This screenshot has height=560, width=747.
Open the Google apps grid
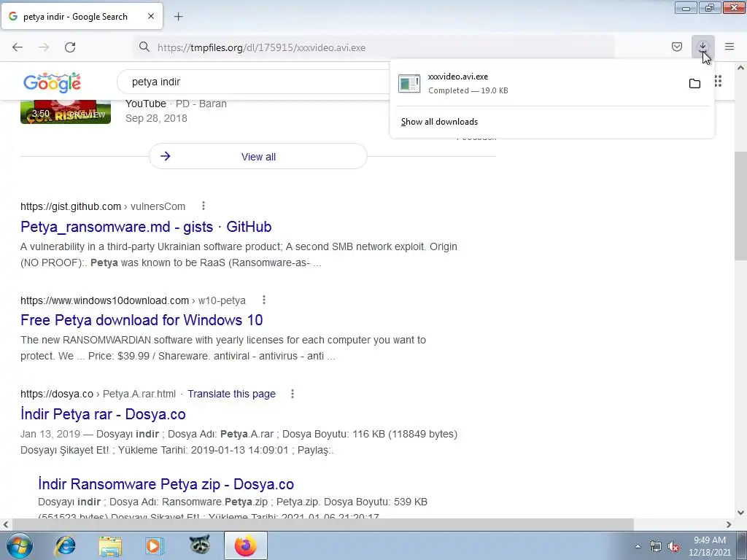(718, 82)
